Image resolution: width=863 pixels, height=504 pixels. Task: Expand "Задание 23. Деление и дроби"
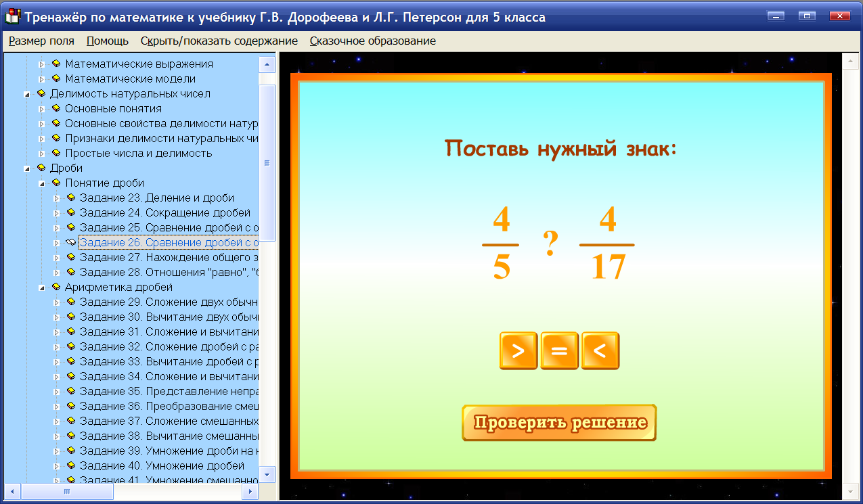tap(57, 198)
